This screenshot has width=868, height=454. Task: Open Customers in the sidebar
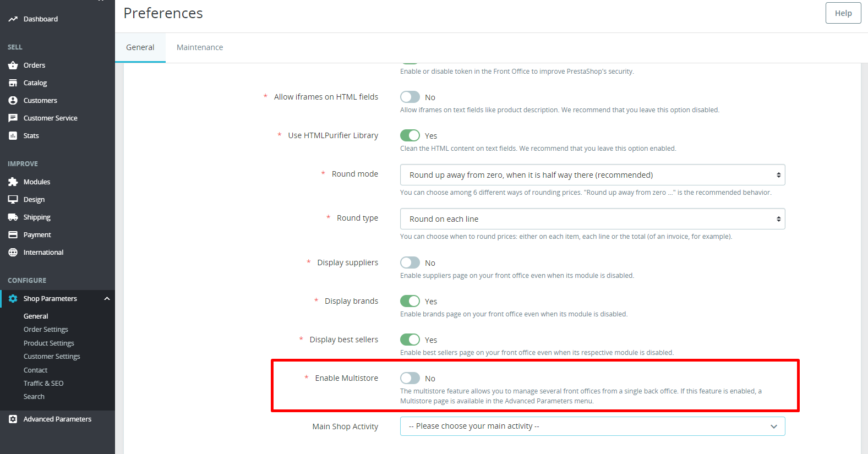40,101
